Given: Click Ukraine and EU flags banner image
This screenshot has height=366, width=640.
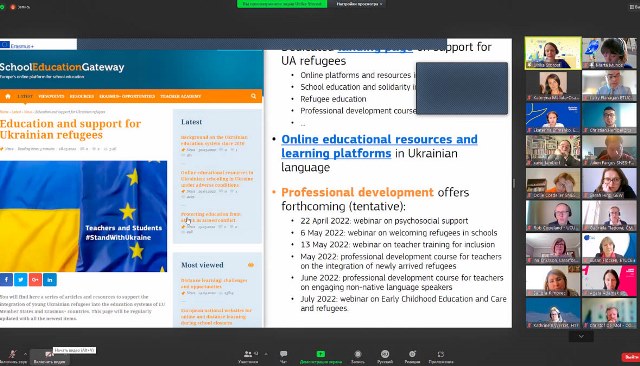Looking at the screenshot, I should click(x=83, y=216).
